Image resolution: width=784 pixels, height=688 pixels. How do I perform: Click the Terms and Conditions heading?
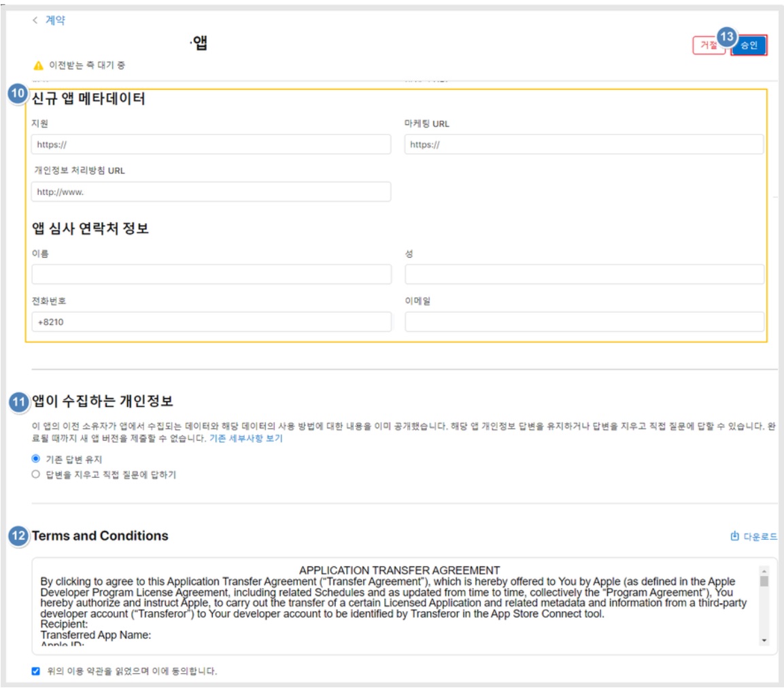pyautogui.click(x=100, y=536)
